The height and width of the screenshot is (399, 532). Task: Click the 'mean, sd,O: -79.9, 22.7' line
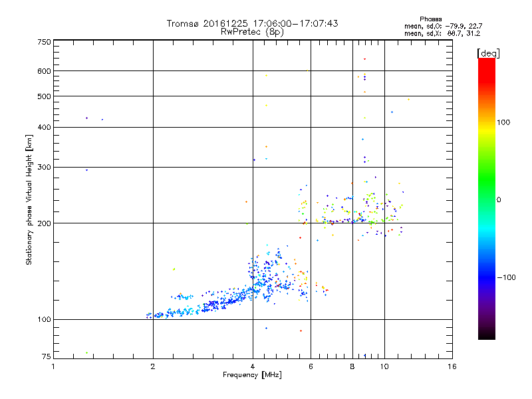tap(443, 26)
